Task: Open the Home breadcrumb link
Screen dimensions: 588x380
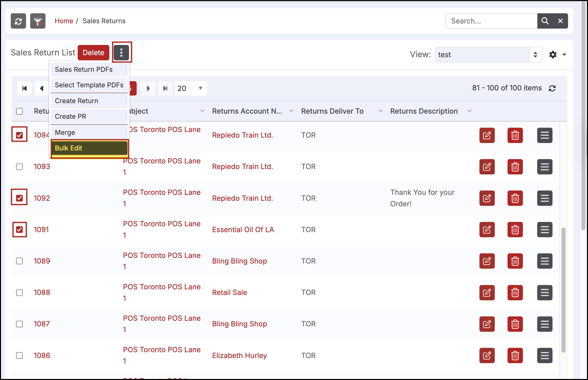Action: (64, 21)
